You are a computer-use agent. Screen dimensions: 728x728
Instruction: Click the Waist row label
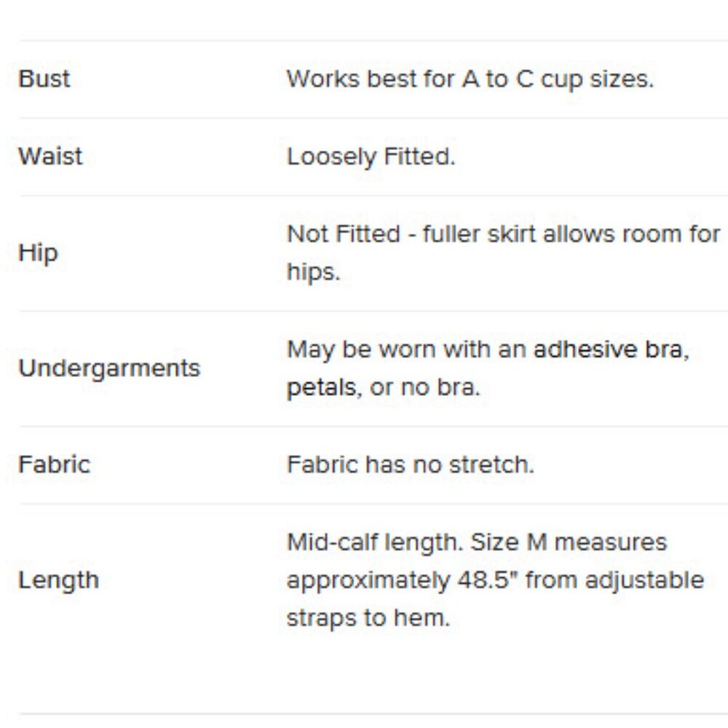click(x=50, y=157)
